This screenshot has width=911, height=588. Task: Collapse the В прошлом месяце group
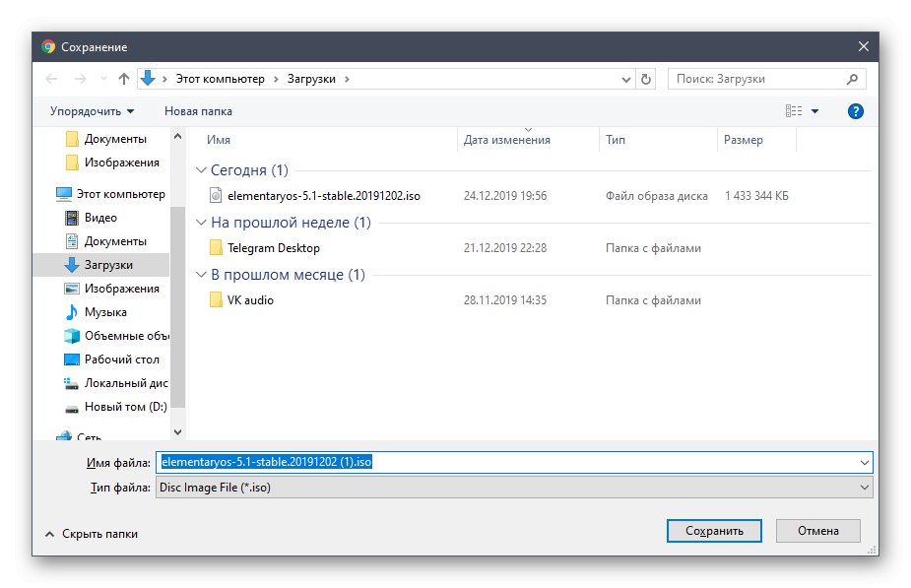[201, 275]
